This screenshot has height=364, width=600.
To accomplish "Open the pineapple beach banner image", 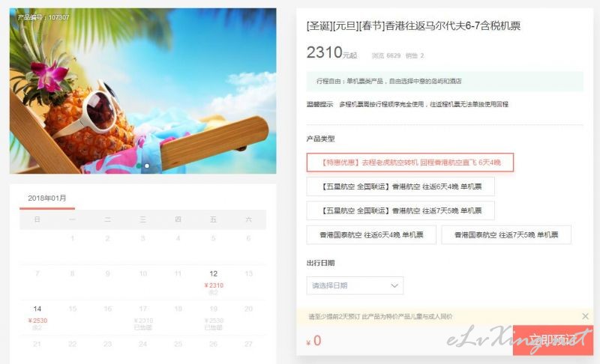I will 142,91.
